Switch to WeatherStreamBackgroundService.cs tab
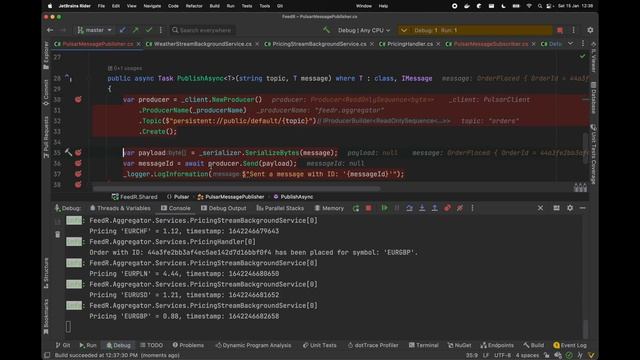 click(202, 44)
